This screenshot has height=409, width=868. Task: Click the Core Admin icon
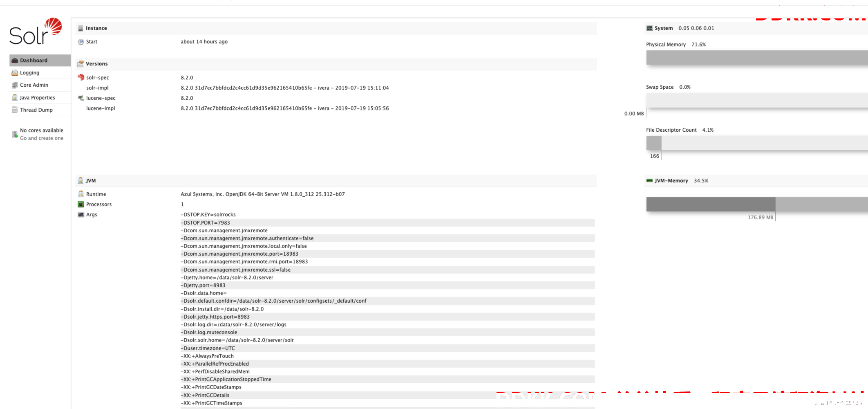click(15, 85)
